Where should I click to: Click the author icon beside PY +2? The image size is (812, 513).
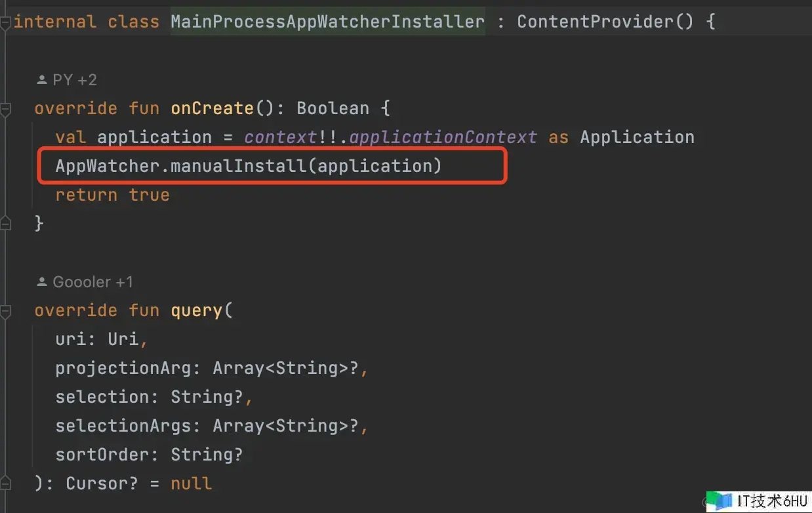[x=42, y=80]
